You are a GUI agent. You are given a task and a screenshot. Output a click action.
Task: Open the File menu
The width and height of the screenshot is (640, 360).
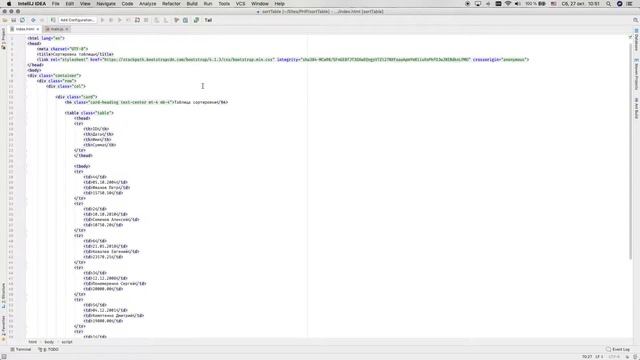click(56, 4)
